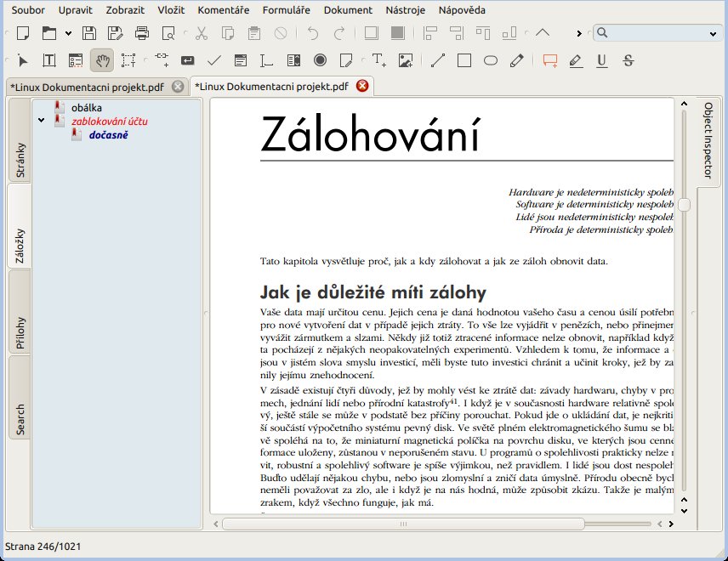
Task: Choose the Save As floppy-with-pencil icon
Action: point(115,33)
